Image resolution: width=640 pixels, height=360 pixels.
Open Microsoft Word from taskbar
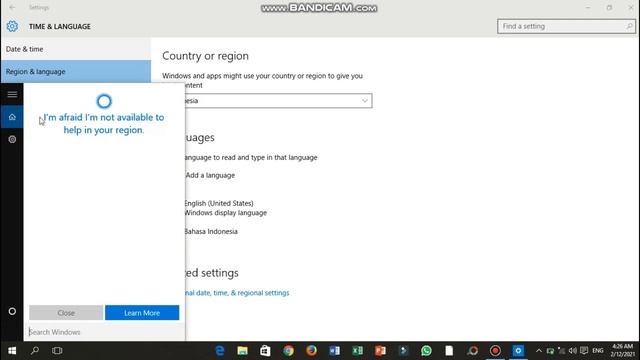[334, 351]
